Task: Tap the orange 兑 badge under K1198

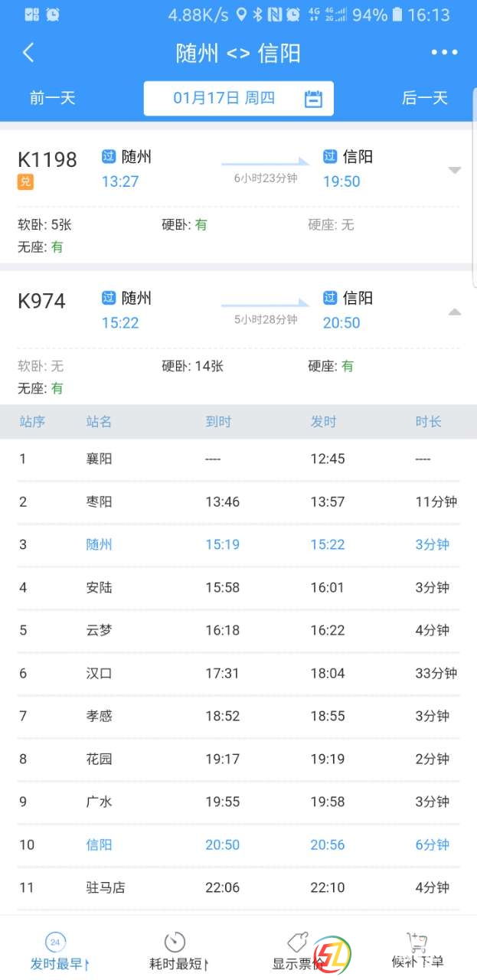Action: pos(25,182)
